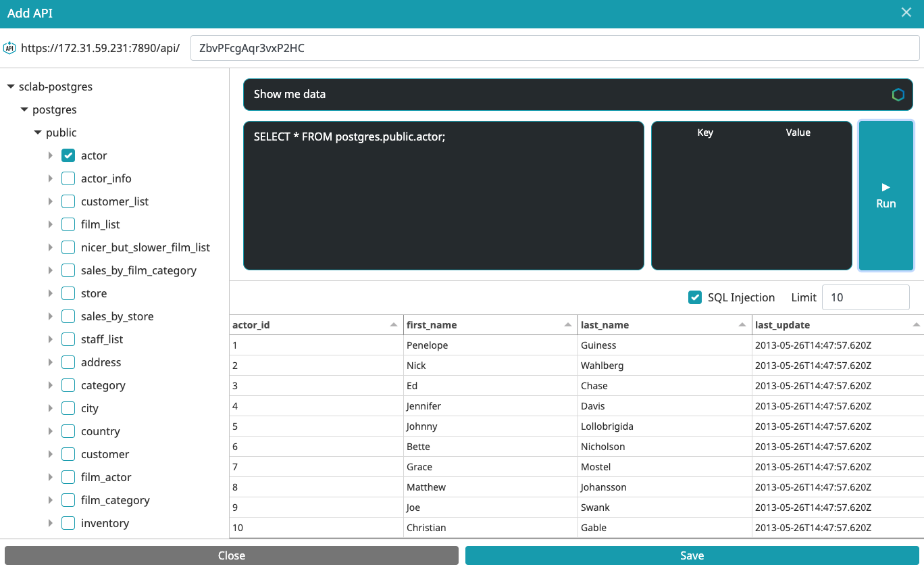Click into the Limit input field

pyautogui.click(x=866, y=297)
